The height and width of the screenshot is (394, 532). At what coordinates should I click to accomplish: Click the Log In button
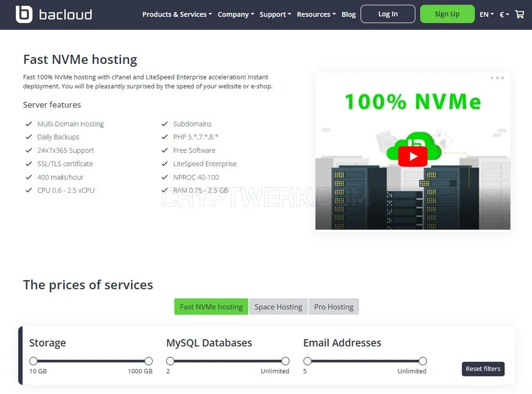(x=388, y=14)
